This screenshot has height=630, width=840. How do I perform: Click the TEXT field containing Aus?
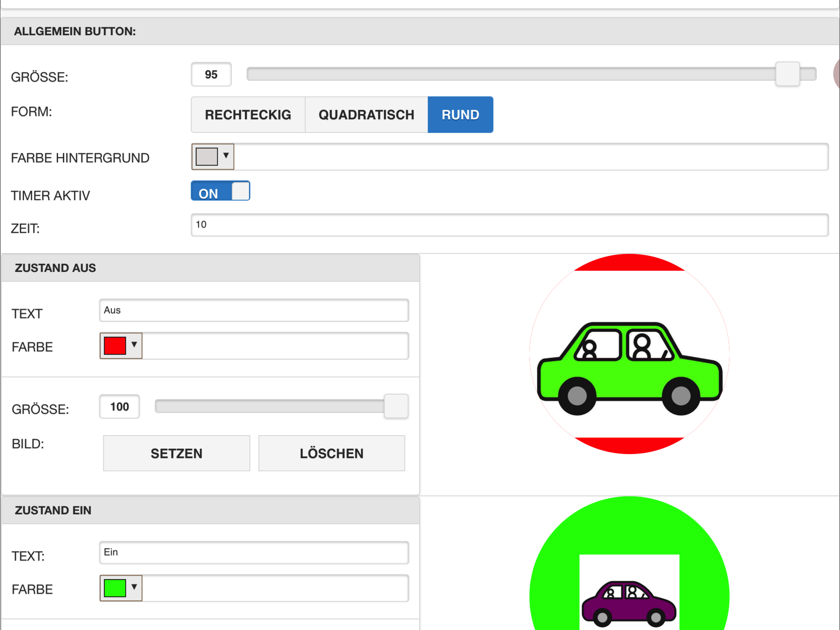coord(254,310)
